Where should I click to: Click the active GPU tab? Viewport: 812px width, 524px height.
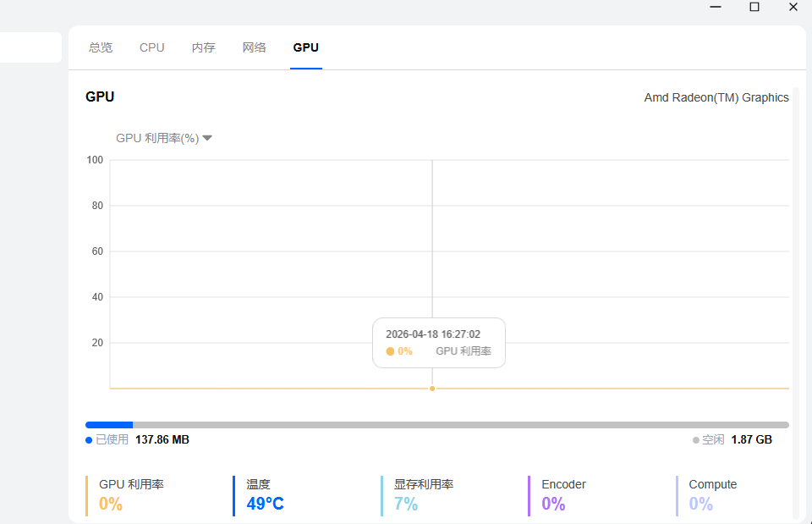(x=305, y=47)
